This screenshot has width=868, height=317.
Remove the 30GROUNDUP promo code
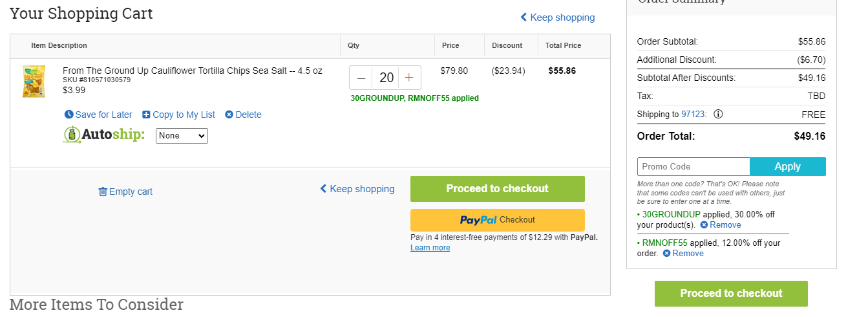pos(721,224)
